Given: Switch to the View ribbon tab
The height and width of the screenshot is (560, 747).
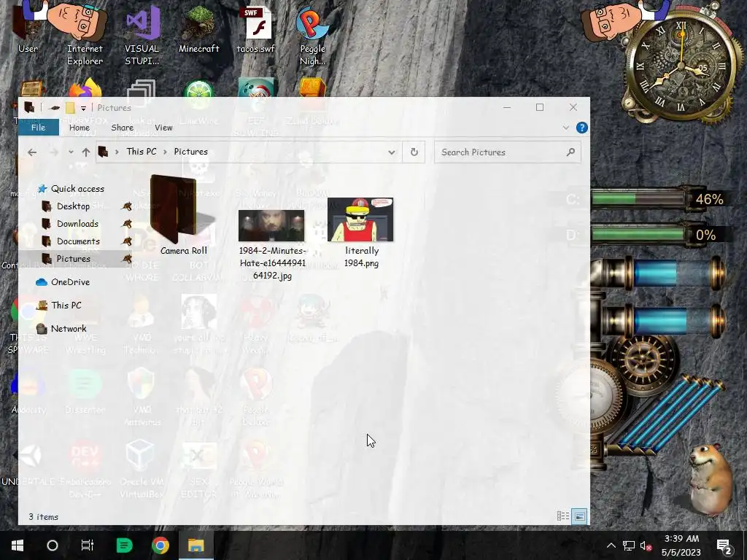Looking at the screenshot, I should point(163,128).
